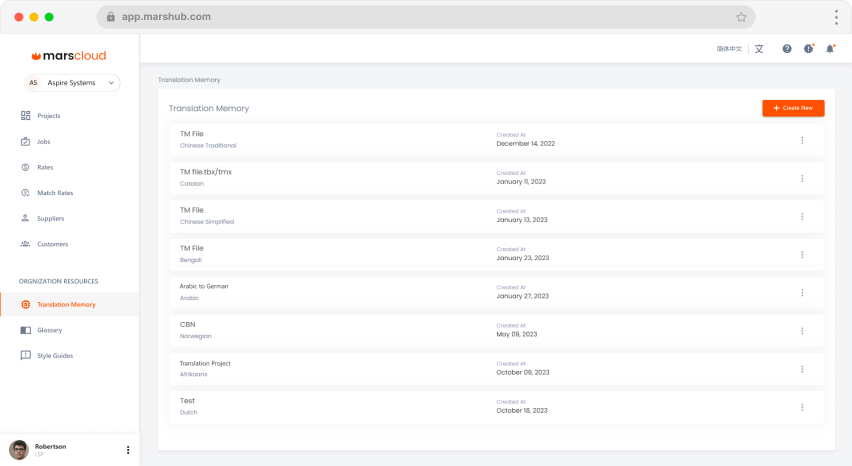Image resolution: width=852 pixels, height=466 pixels.
Task: Open options menu for CBN Norwegian entry
Action: point(802,331)
